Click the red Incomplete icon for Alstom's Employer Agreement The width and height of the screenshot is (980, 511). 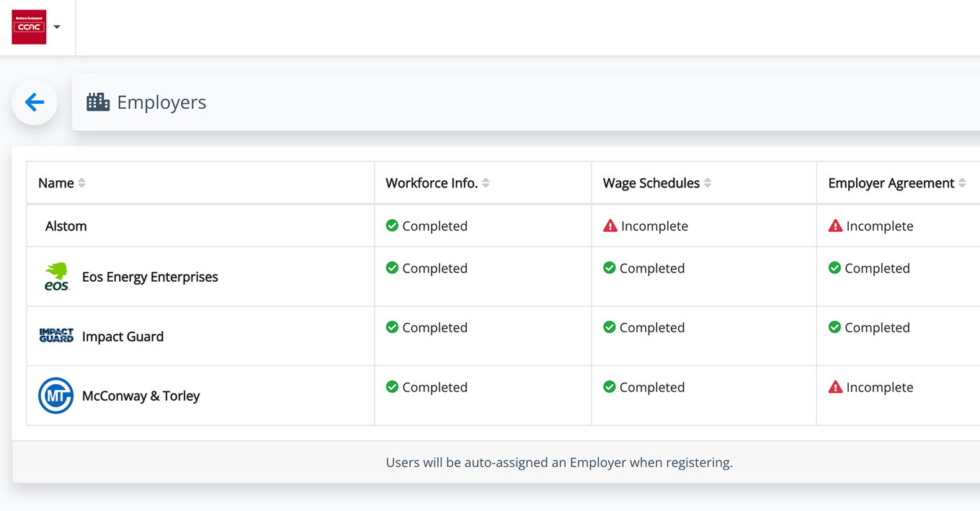tap(835, 226)
